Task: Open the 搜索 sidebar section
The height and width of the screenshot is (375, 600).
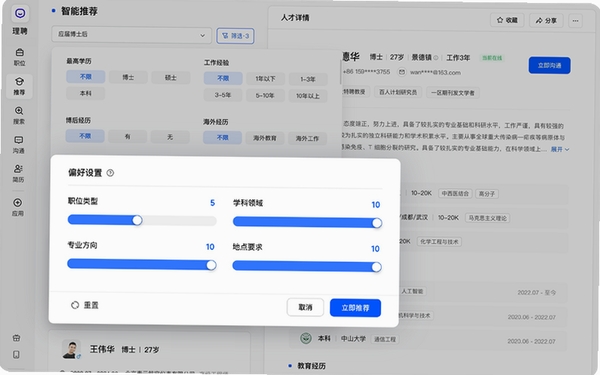Action: [x=19, y=115]
